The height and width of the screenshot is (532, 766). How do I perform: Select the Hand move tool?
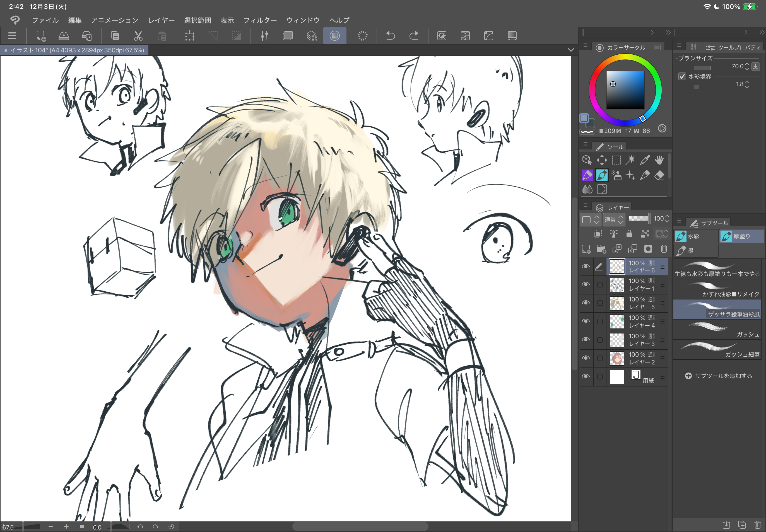click(x=659, y=160)
